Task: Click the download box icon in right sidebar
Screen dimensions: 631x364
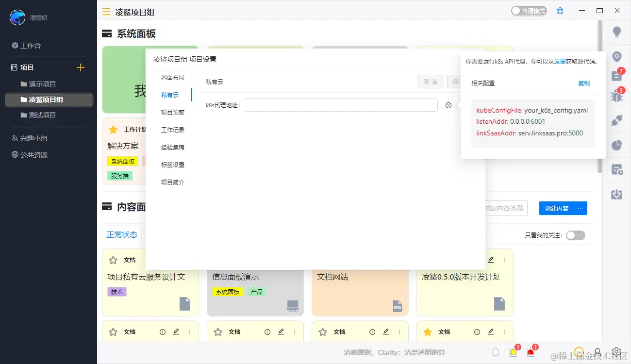Action: [617, 194]
